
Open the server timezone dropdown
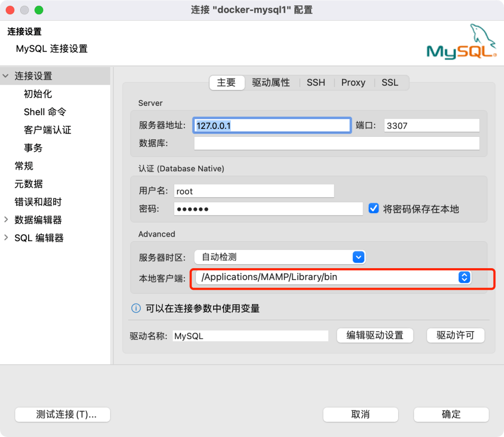pos(358,257)
